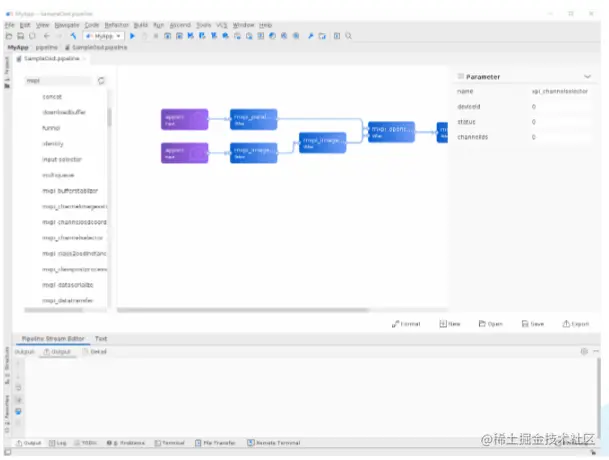Click the Save All toolbar icon
The image size is (609, 460).
21,36
